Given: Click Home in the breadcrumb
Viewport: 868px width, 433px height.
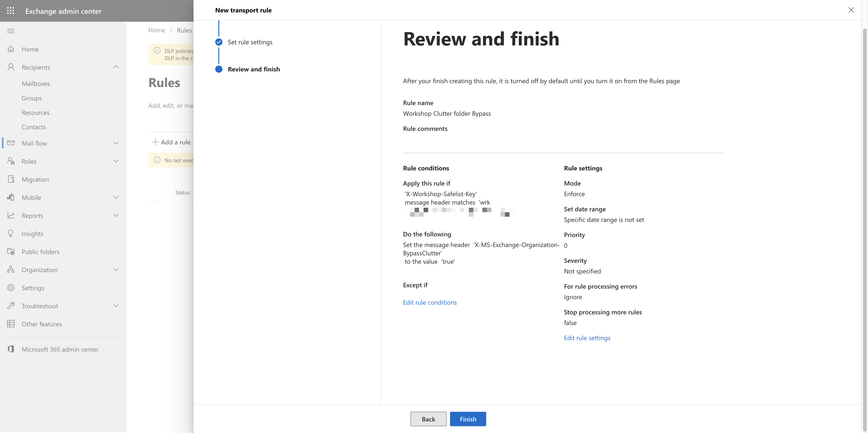Looking at the screenshot, I should point(157,30).
